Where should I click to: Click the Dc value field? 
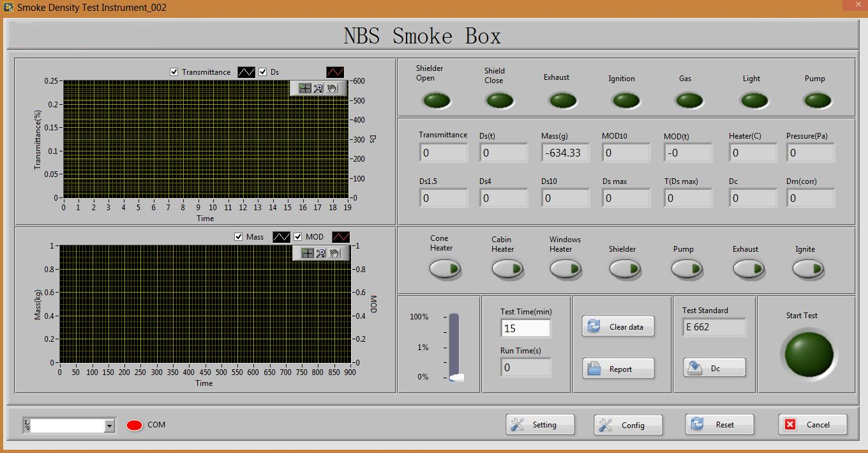[753, 198]
